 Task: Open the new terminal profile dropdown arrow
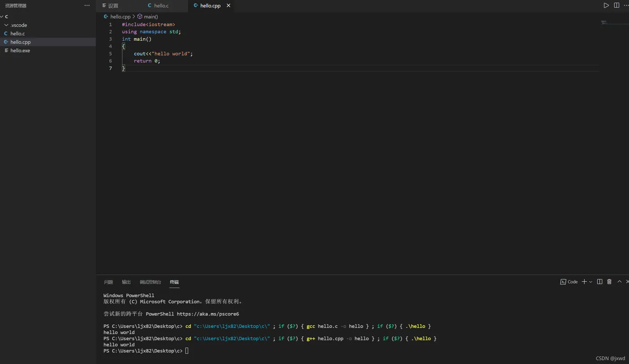coord(590,282)
